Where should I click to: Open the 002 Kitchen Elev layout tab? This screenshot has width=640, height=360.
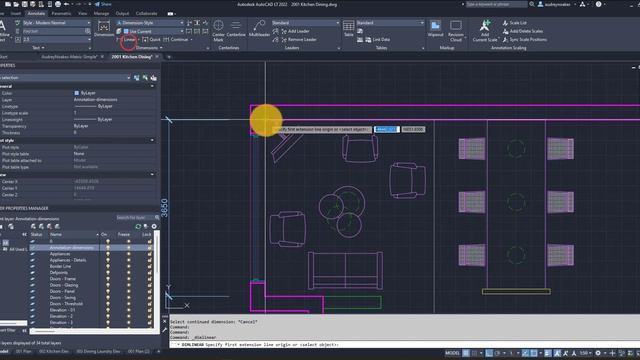click(x=53, y=351)
